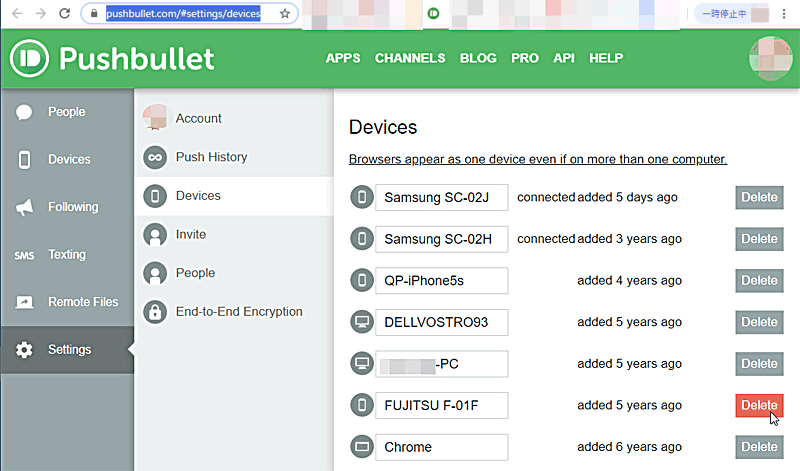Viewport: 800px width, 471px height.
Task: Click the red Delete for FUJITSU F-01F
Action: point(759,405)
